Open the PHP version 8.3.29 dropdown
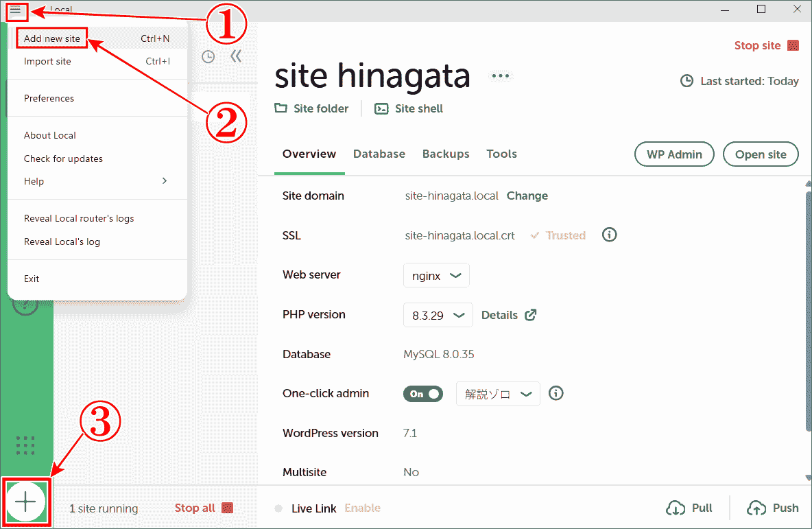 point(438,315)
